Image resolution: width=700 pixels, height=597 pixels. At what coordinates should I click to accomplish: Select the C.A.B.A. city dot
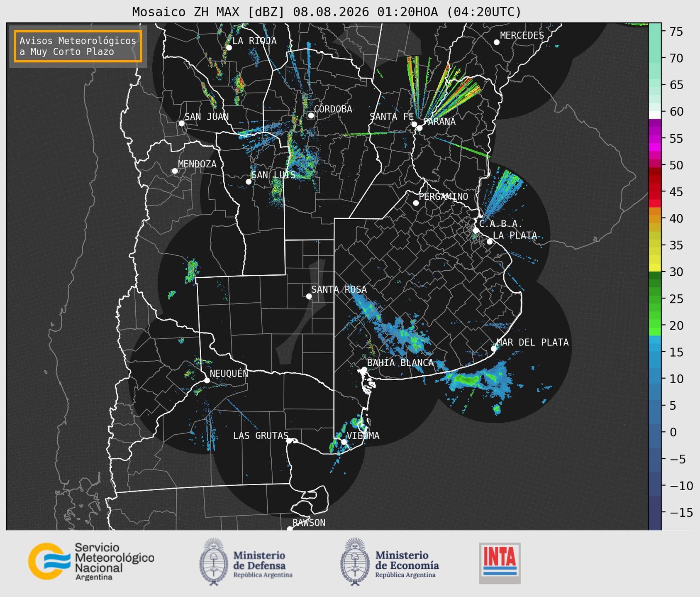coord(476,230)
